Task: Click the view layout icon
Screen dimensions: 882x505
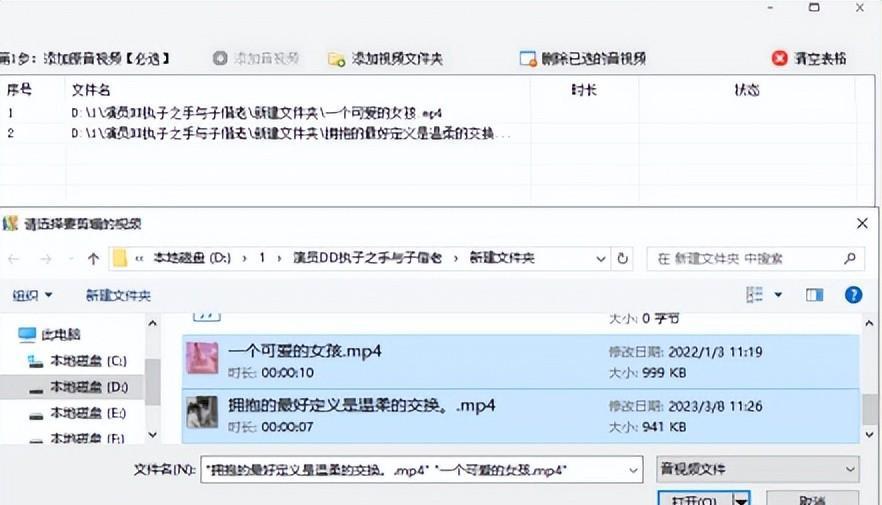Action: click(x=754, y=295)
